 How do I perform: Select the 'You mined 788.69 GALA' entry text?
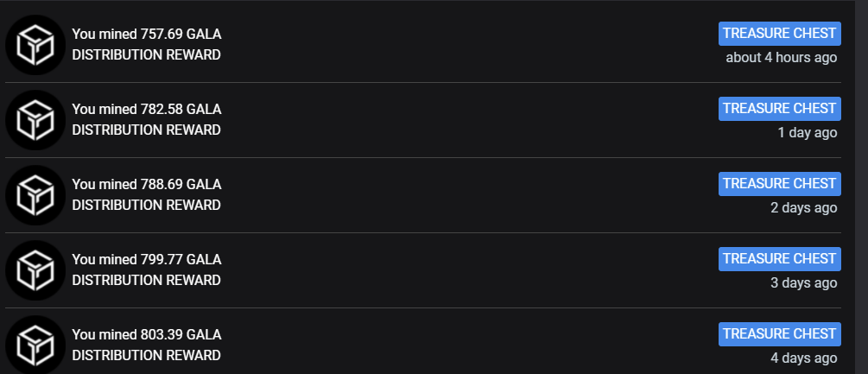147,185
